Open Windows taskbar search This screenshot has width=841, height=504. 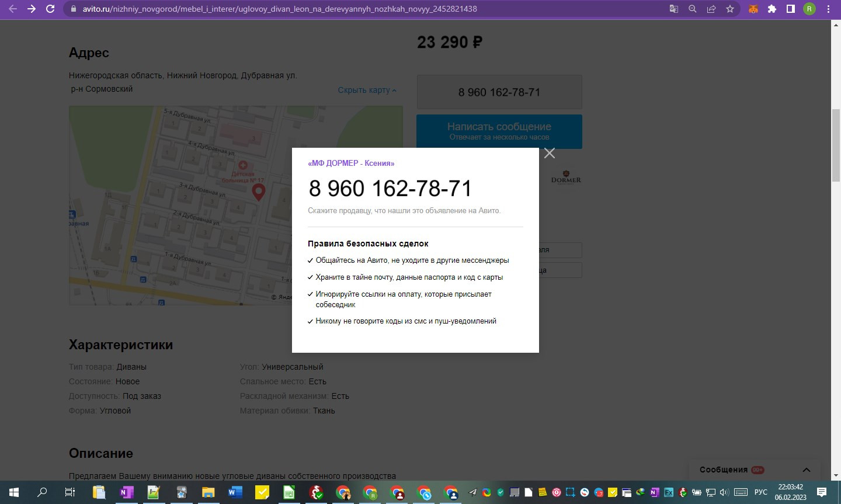click(x=42, y=492)
